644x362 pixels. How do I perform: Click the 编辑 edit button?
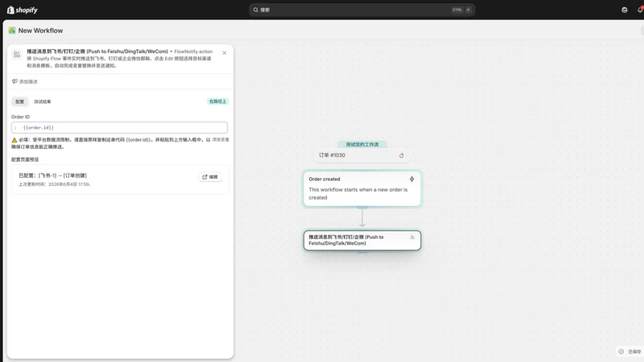210,177
